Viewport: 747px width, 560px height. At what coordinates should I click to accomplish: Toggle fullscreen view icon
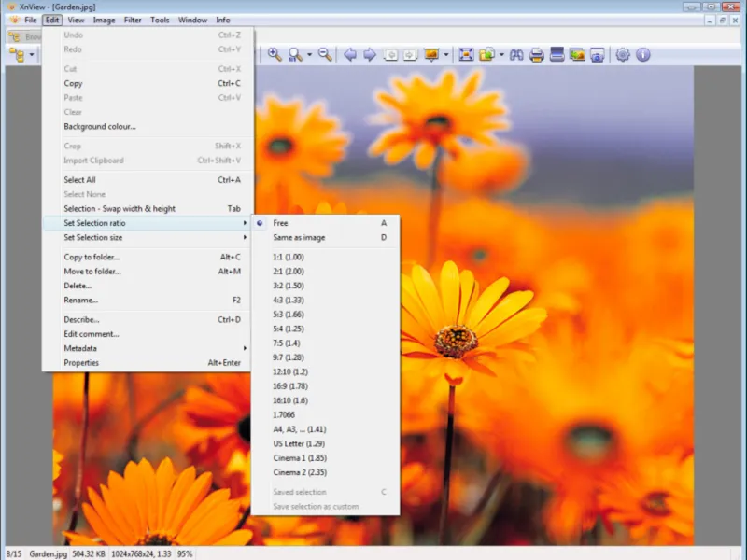click(466, 55)
